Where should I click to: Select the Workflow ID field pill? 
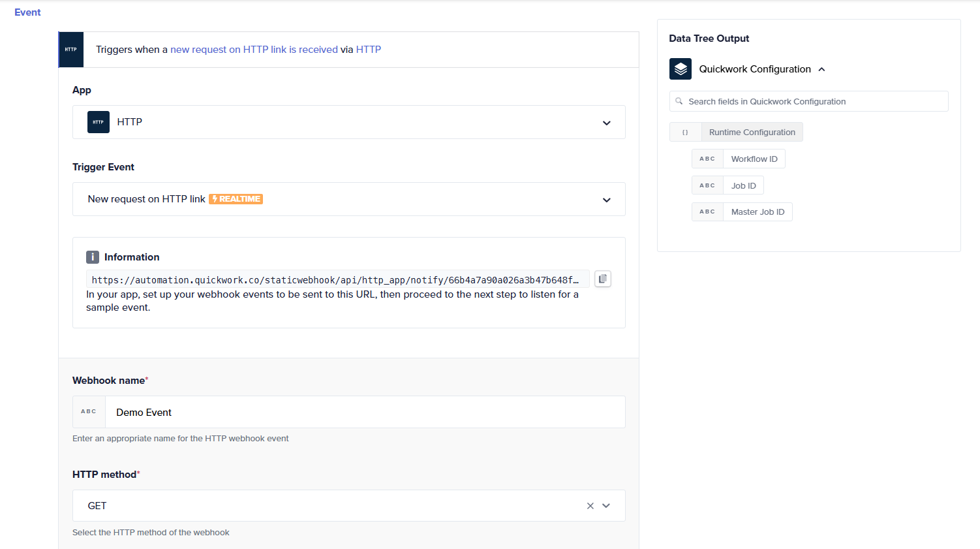tap(754, 159)
